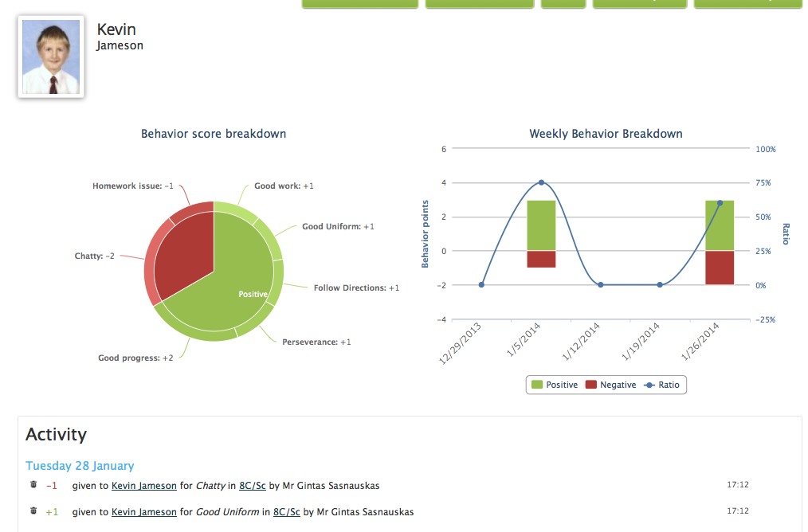Toggle Ratio line in chart legend
808x532 pixels.
[x=662, y=385]
